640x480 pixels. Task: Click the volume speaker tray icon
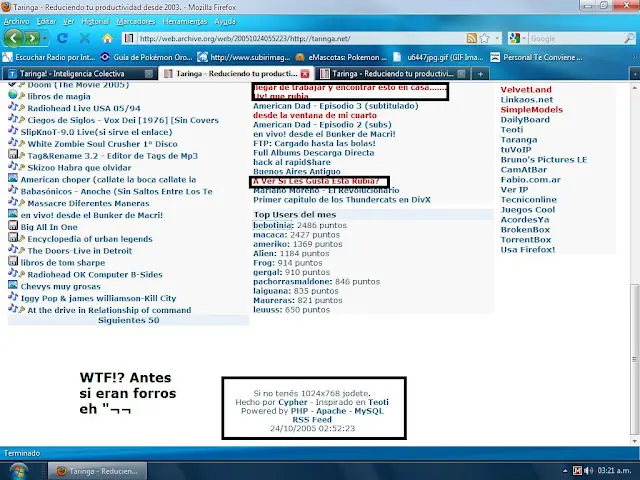[588, 471]
